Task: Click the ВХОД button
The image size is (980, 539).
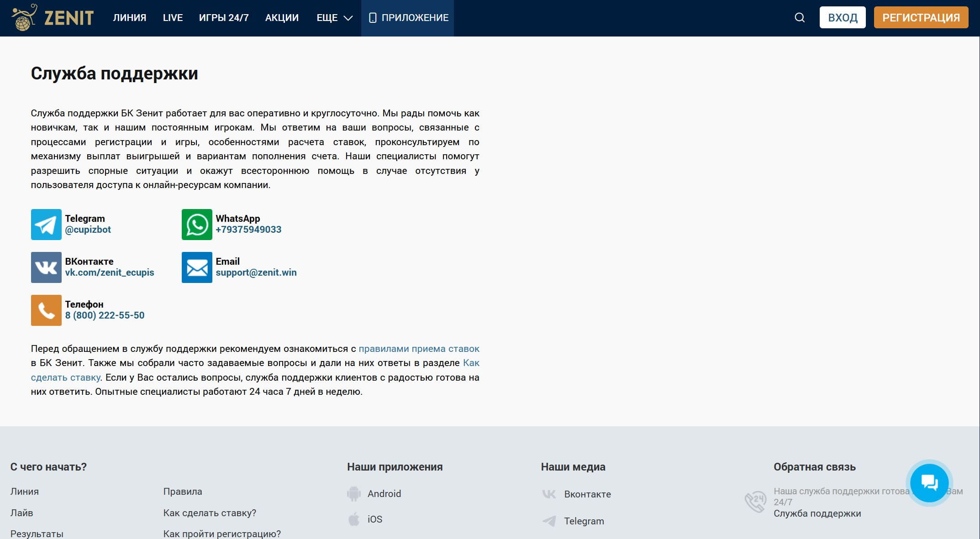Action: 843,17
